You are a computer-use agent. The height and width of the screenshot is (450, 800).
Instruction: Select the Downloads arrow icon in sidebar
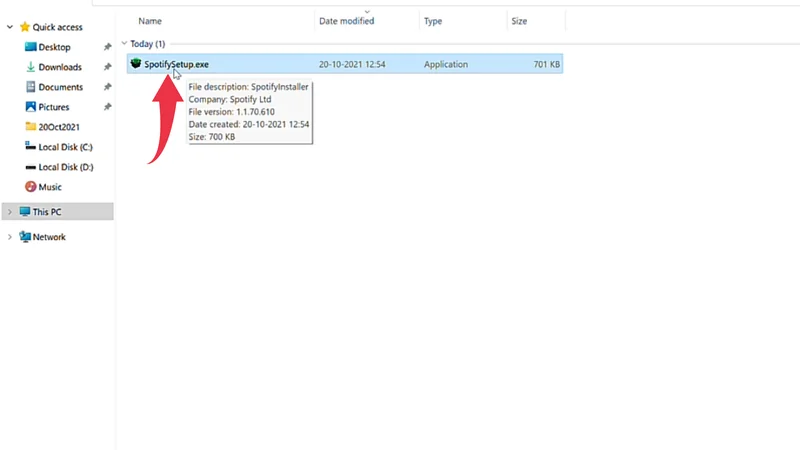click(30, 67)
